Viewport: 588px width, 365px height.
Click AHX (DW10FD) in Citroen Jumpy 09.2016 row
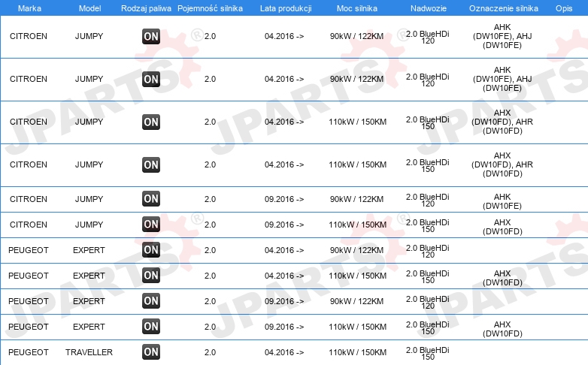502,227
